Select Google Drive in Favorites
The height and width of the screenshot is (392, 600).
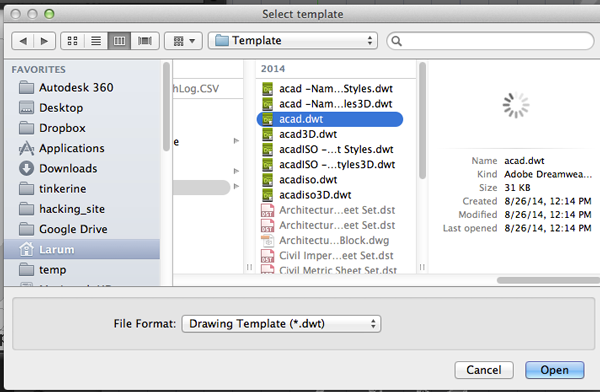click(x=73, y=229)
